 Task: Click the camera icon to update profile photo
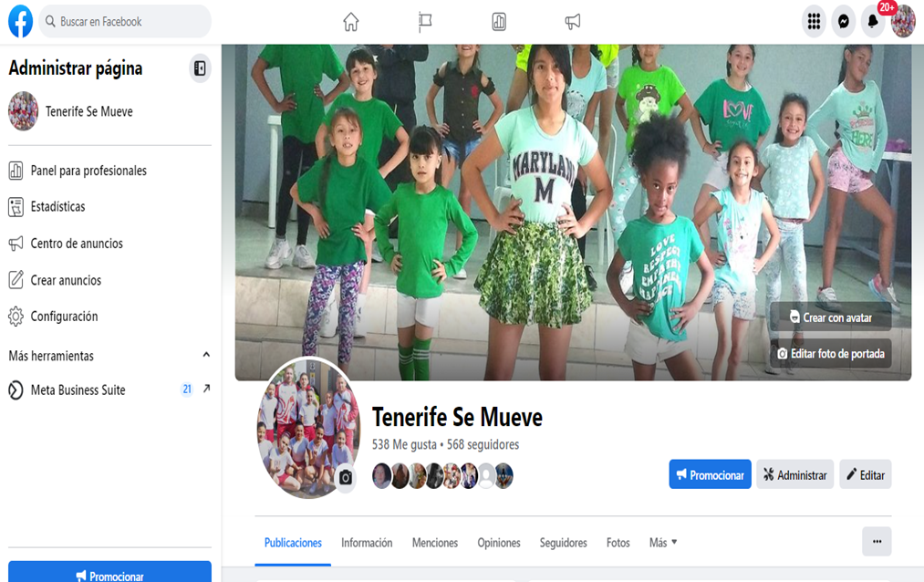coord(344,476)
